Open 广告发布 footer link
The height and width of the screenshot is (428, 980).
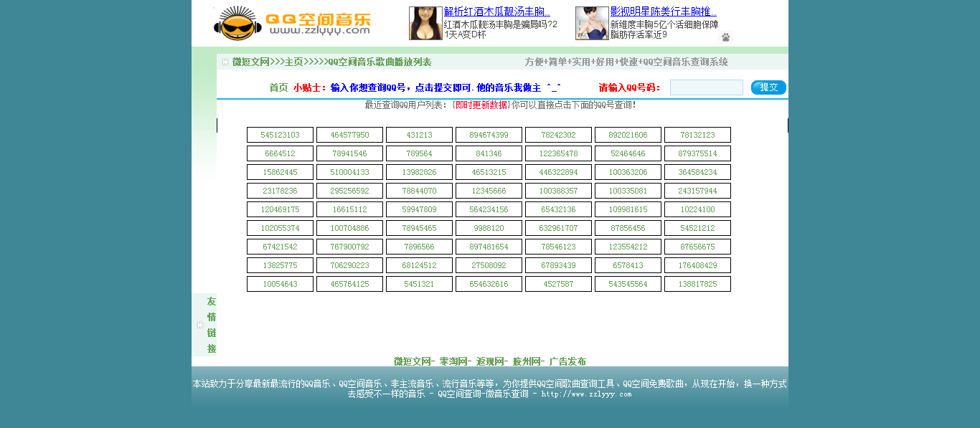click(x=567, y=361)
